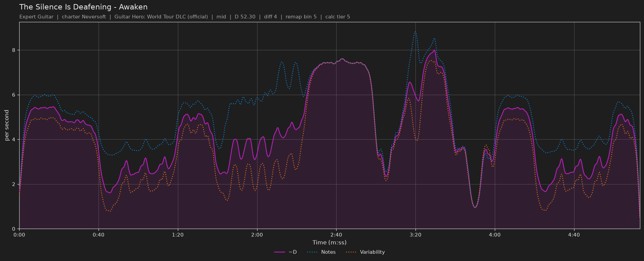Click the '1:20' x-axis tick label
This screenshot has width=644, height=261.
pyautogui.click(x=178, y=235)
